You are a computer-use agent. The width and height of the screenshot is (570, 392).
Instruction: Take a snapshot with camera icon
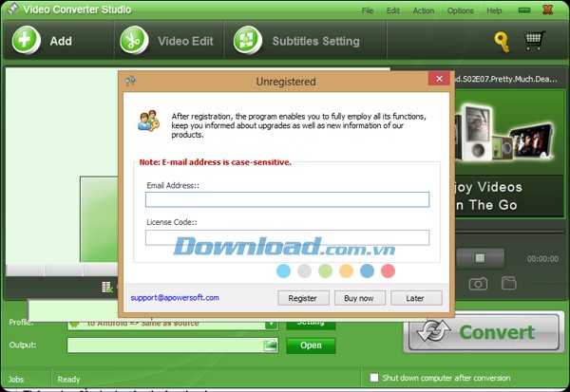pyautogui.click(x=479, y=283)
